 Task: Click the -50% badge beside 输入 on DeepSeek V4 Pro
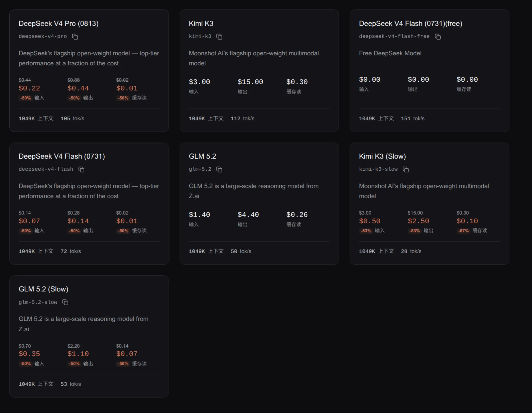[26, 98]
